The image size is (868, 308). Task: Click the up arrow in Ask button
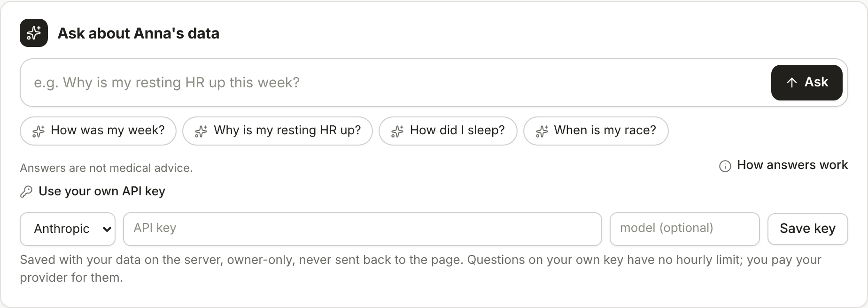tap(792, 83)
